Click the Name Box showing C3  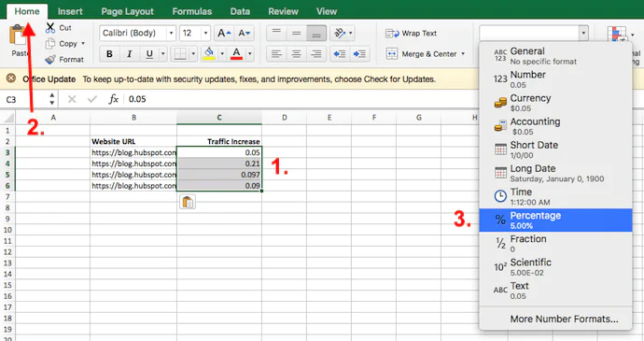pos(24,99)
